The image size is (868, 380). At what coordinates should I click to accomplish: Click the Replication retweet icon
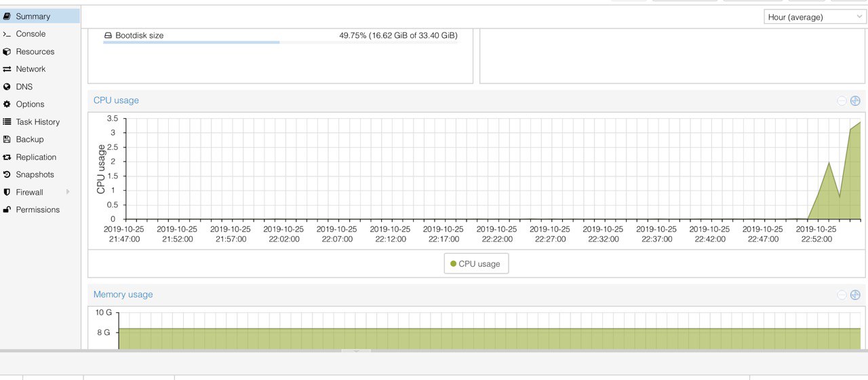tap(7, 157)
